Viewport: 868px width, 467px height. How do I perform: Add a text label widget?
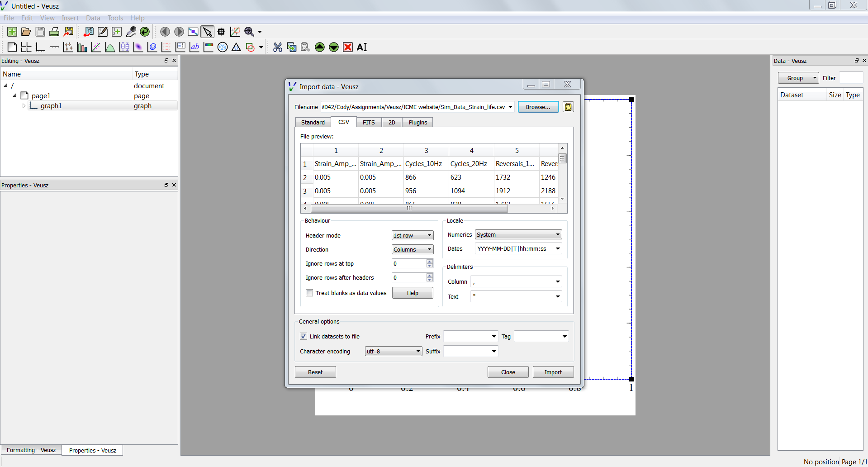(x=194, y=47)
